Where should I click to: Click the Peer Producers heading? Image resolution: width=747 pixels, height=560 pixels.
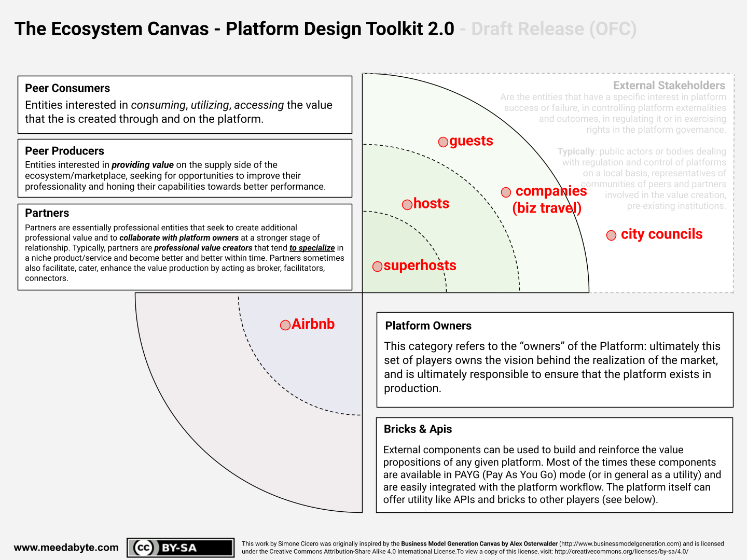click(x=65, y=151)
